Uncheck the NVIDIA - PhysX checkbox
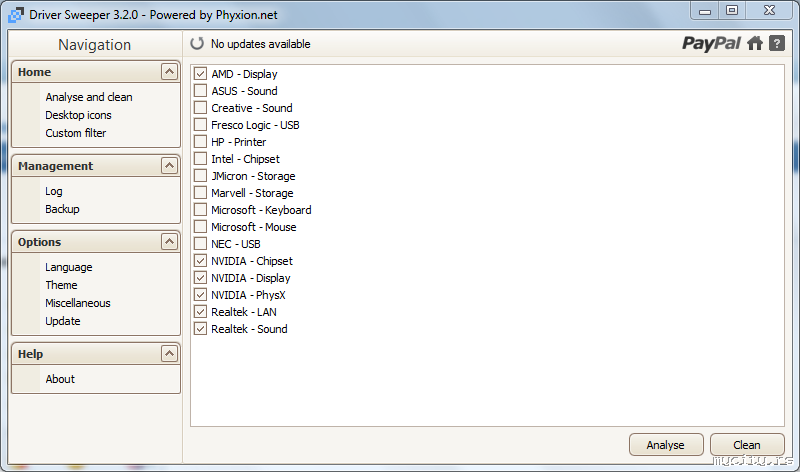The height and width of the screenshot is (472, 800). pos(201,295)
